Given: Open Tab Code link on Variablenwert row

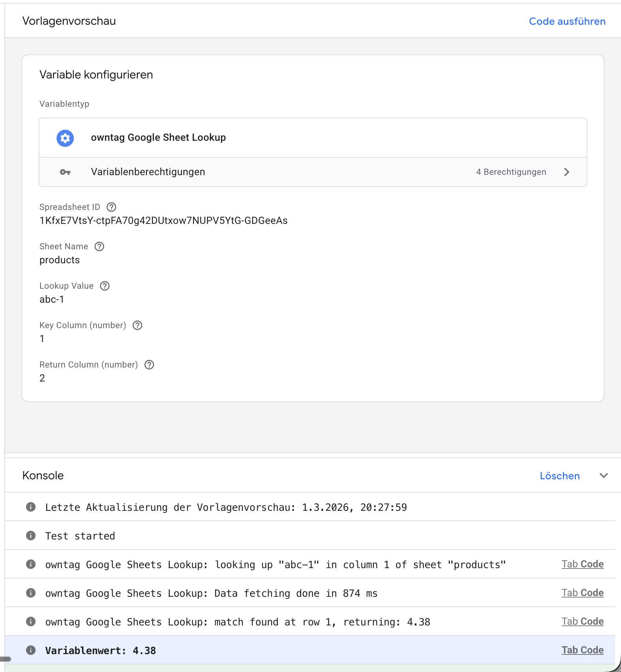Looking at the screenshot, I should click(x=582, y=650).
